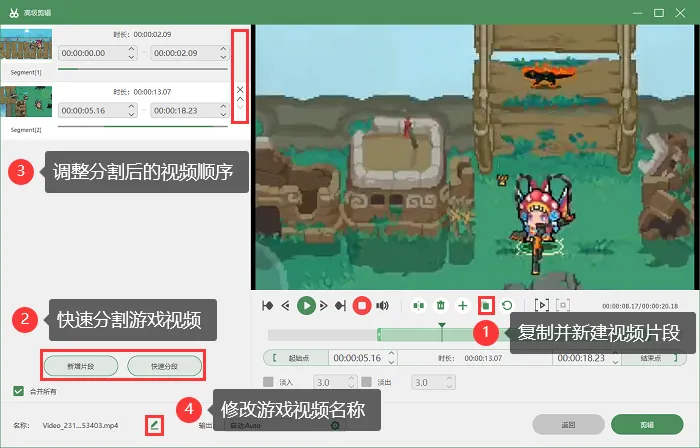Click the Segment[2] progress bar
The height and width of the screenshot is (448, 700).
pos(143,126)
